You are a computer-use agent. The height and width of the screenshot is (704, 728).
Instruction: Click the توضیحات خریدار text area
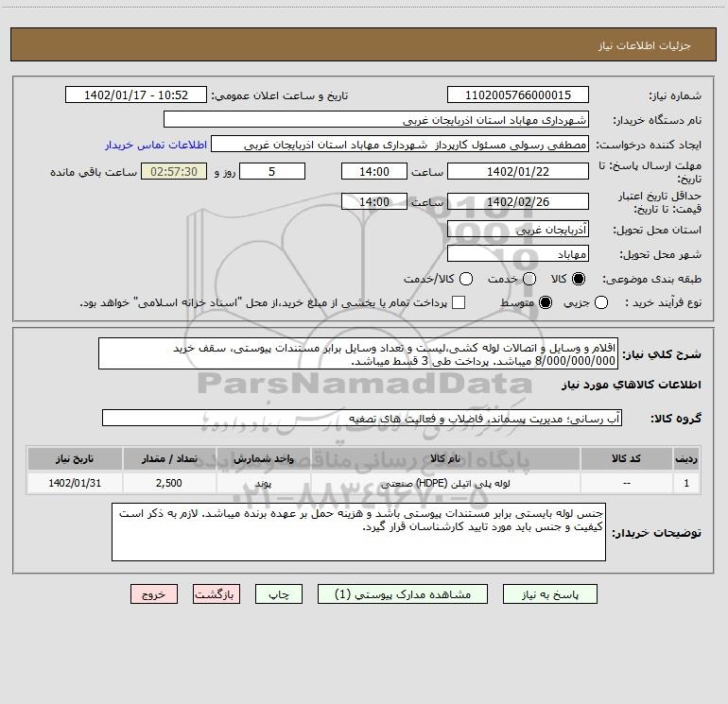pos(358,532)
